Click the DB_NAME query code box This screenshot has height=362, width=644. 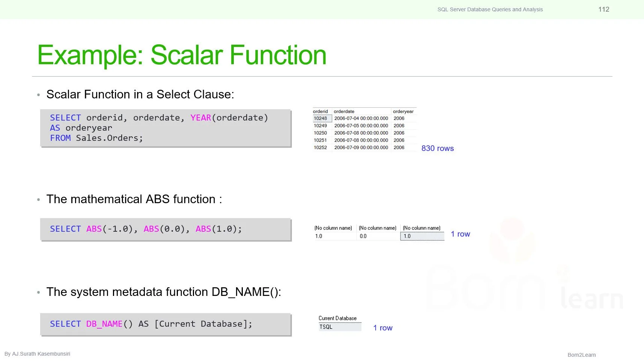coord(166,324)
